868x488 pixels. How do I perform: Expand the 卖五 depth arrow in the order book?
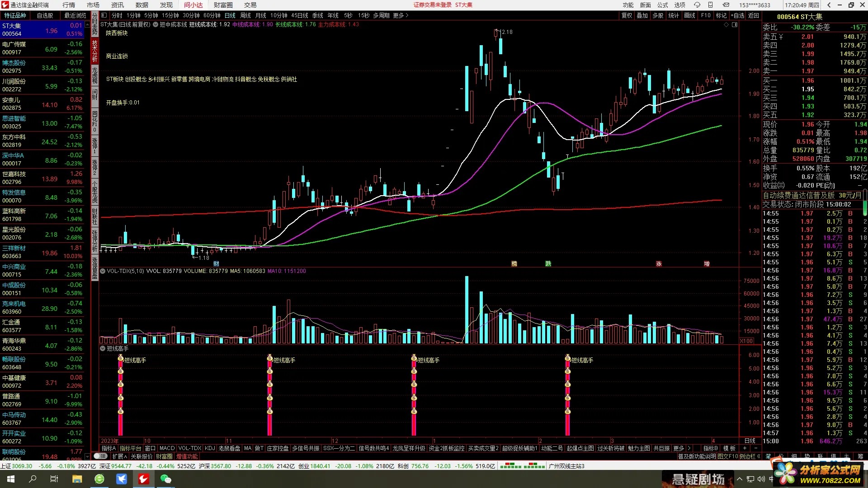781,37
